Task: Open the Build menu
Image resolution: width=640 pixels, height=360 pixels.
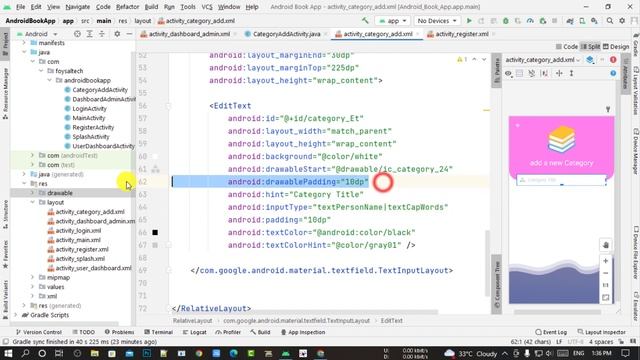Action: tap(151, 7)
